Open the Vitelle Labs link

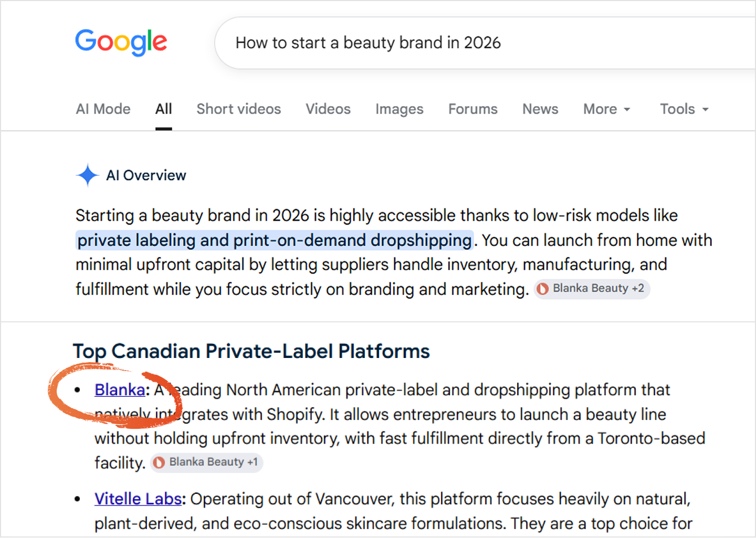138,499
